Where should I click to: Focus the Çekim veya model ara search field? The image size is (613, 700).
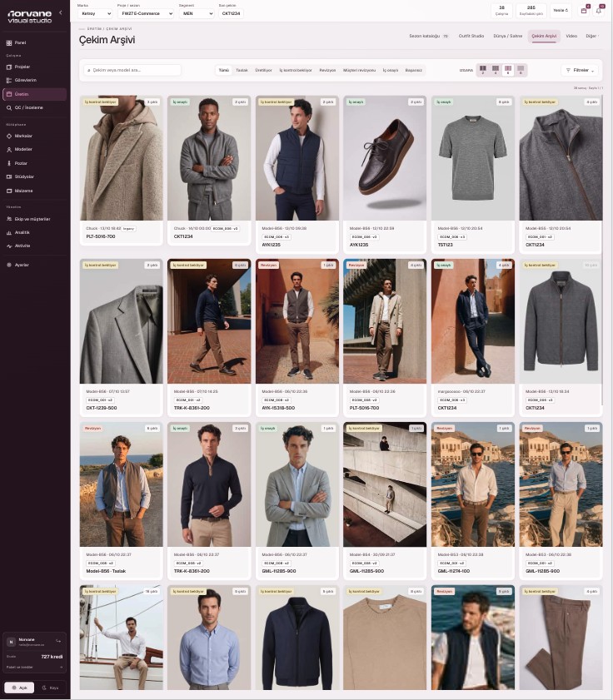[132, 70]
